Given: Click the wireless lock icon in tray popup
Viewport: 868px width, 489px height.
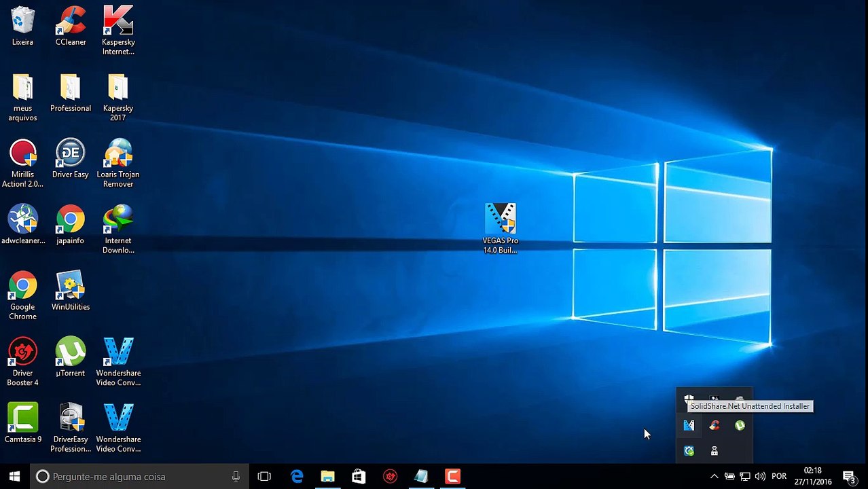Looking at the screenshot, I should click(x=714, y=451).
